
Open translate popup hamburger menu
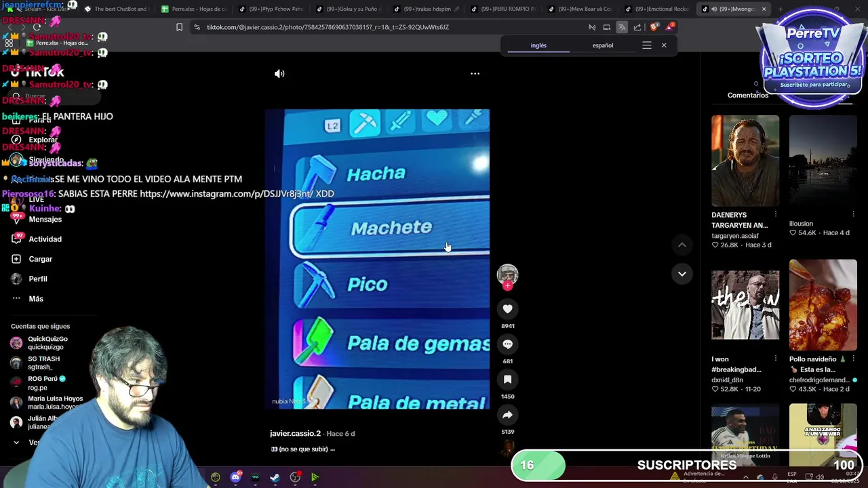pyautogui.click(x=647, y=45)
